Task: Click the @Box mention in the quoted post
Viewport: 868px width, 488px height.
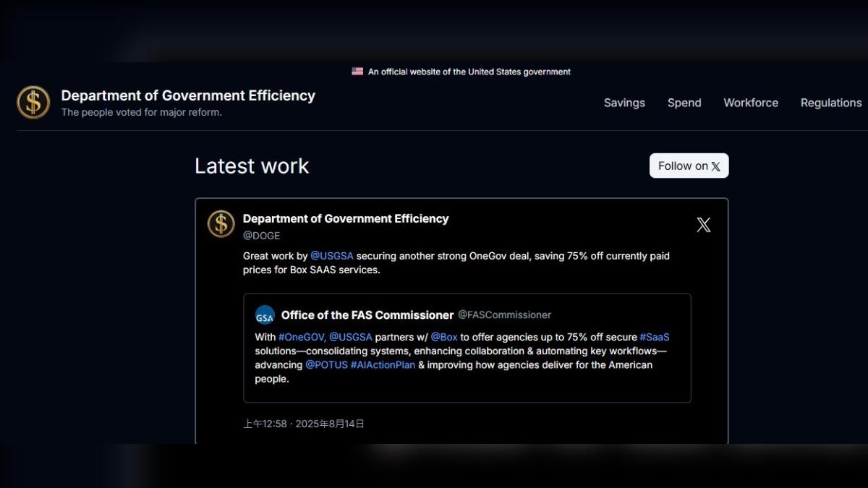Action: point(444,337)
